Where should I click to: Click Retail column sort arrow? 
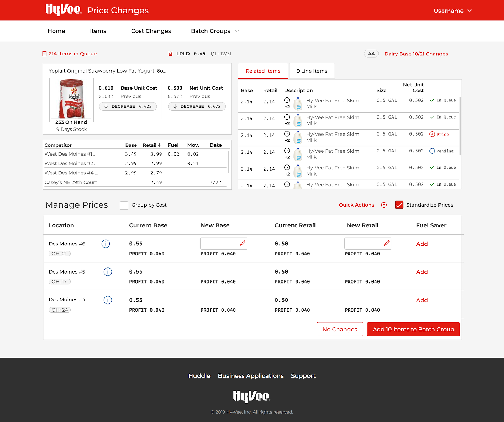[159, 145]
